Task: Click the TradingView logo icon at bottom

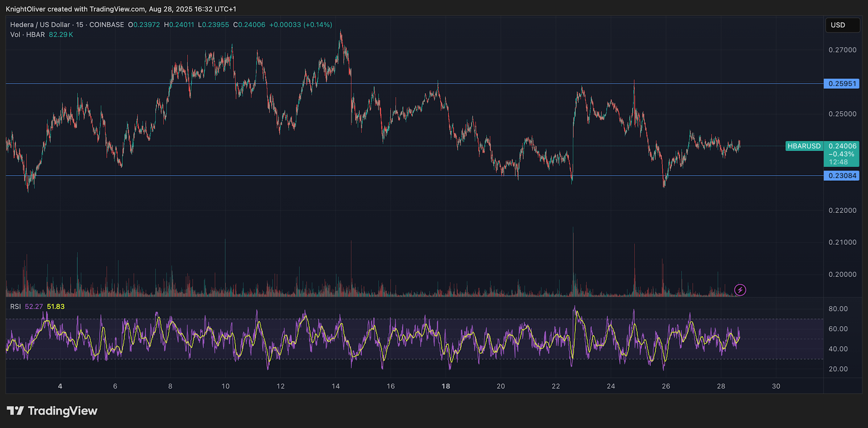Action: tap(15, 411)
